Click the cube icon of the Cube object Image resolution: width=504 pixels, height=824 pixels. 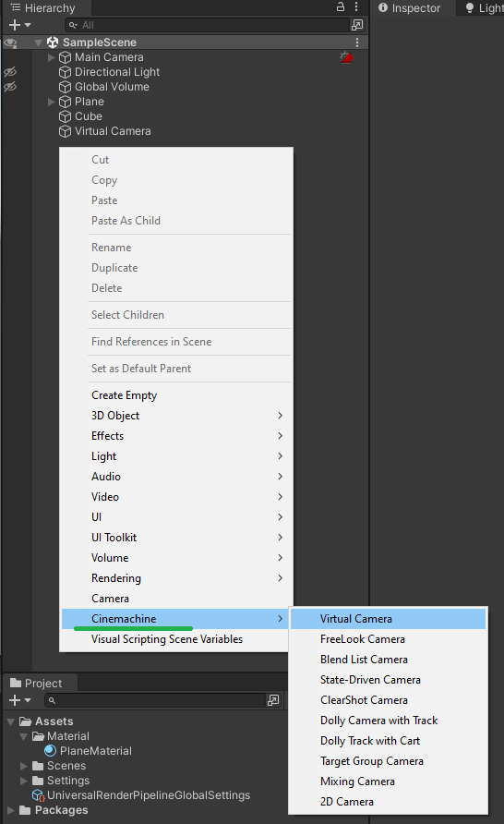coord(66,116)
